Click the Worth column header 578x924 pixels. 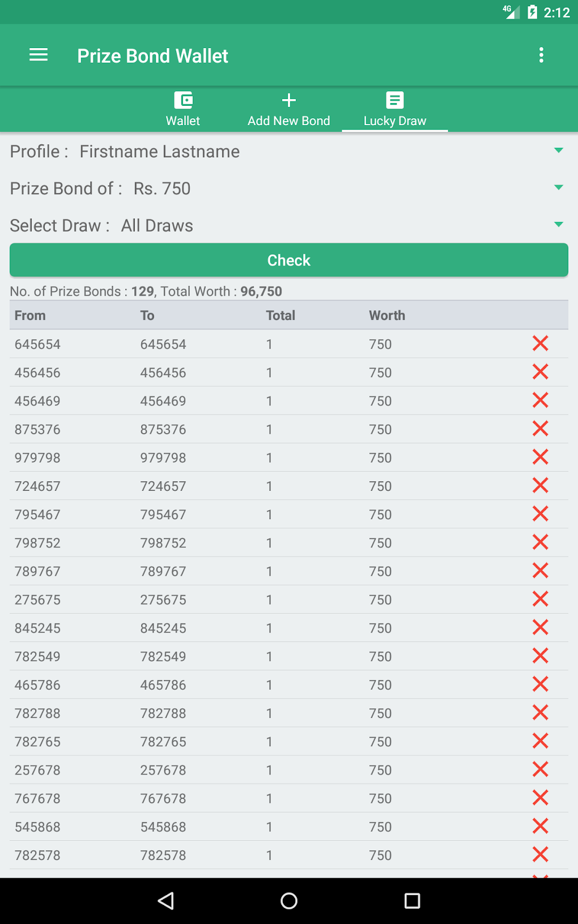(x=387, y=315)
